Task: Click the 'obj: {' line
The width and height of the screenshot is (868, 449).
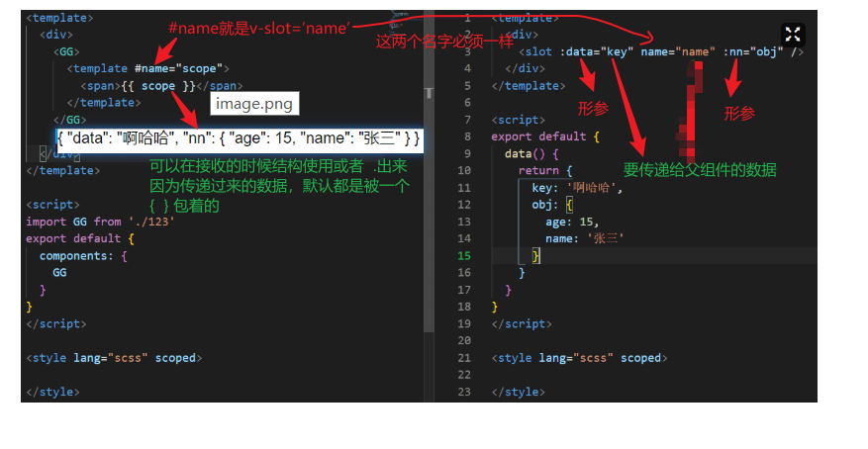Action: [552, 205]
